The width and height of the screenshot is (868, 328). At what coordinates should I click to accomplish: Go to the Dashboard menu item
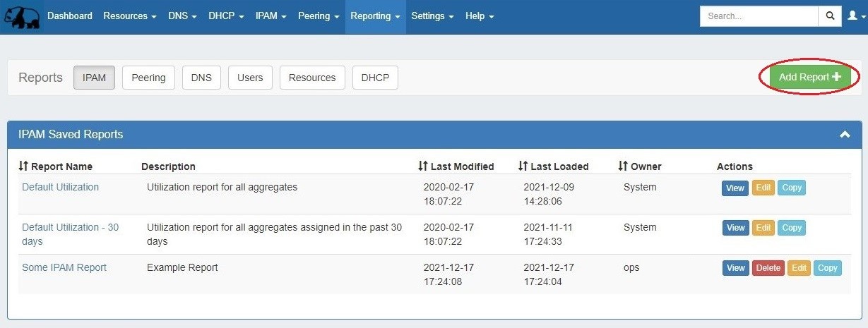pos(70,16)
